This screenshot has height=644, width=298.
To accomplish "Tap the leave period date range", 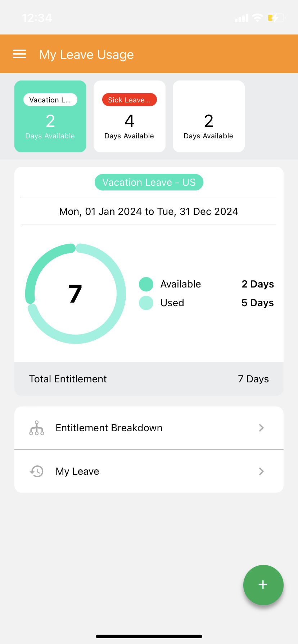I will (149, 211).
